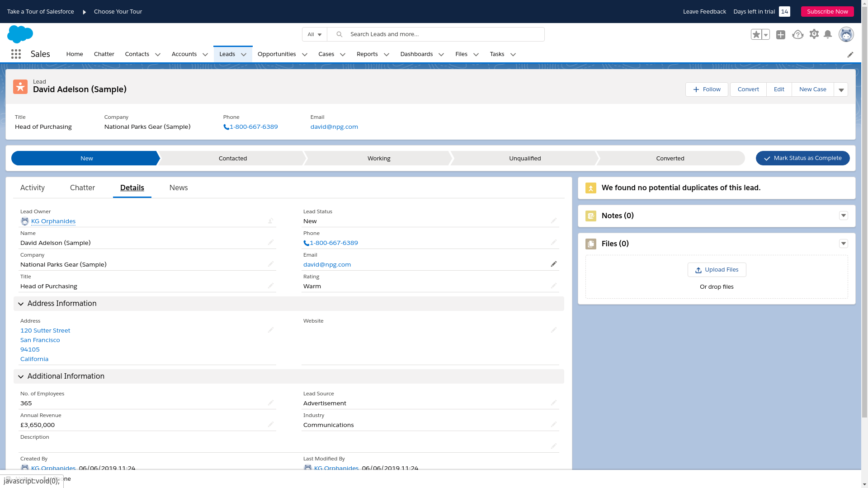Switch to the Activity tab
This screenshot has height=488, width=868.
click(33, 188)
